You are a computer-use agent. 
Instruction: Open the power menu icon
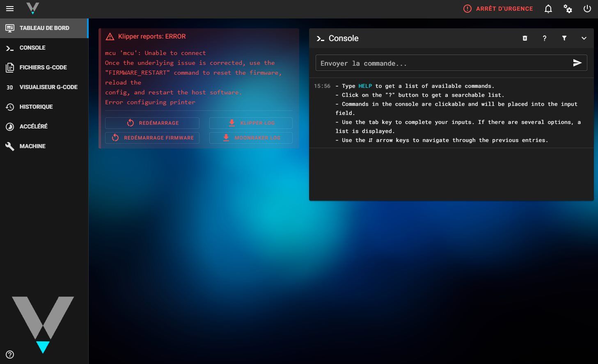[x=587, y=9]
